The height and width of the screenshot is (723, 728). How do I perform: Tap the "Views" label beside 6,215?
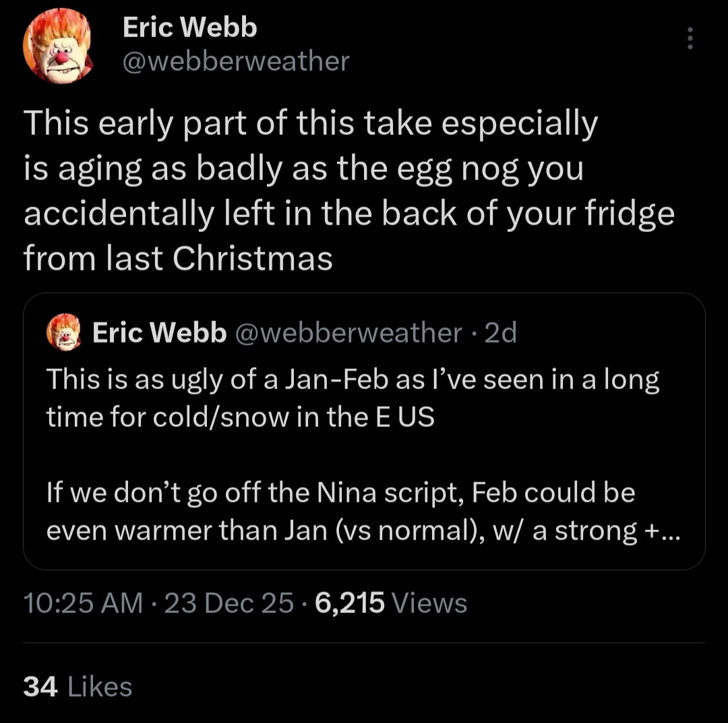(429, 603)
